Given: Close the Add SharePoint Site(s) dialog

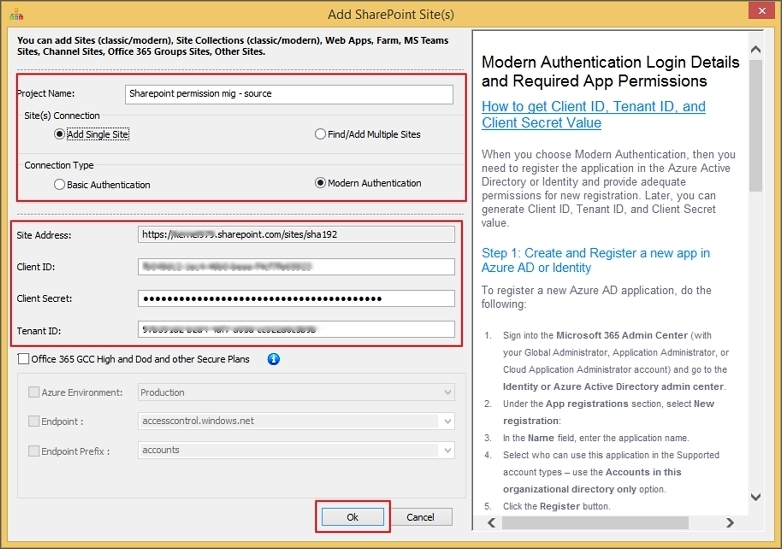Looking at the screenshot, I should tap(762, 10).
